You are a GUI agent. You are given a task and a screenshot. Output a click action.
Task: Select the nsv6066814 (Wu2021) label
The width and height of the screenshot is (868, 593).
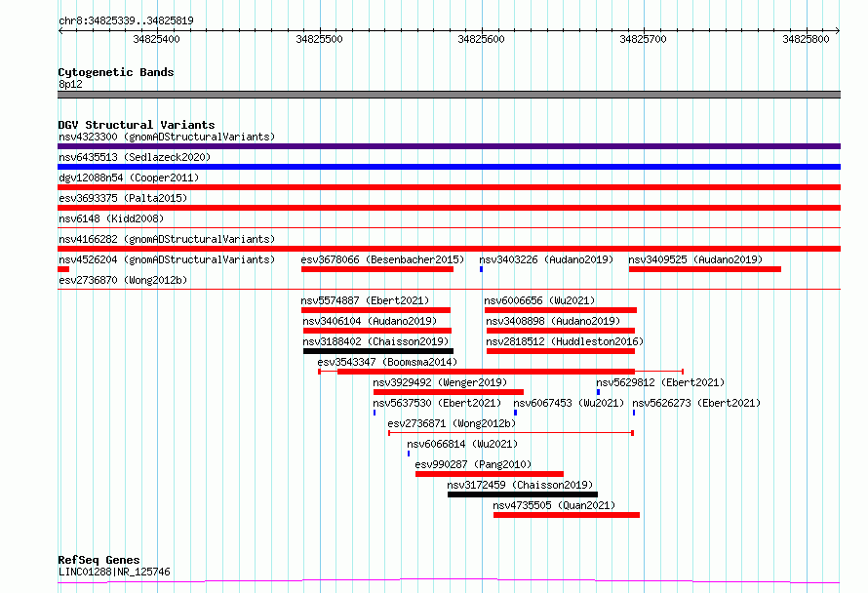click(x=463, y=444)
